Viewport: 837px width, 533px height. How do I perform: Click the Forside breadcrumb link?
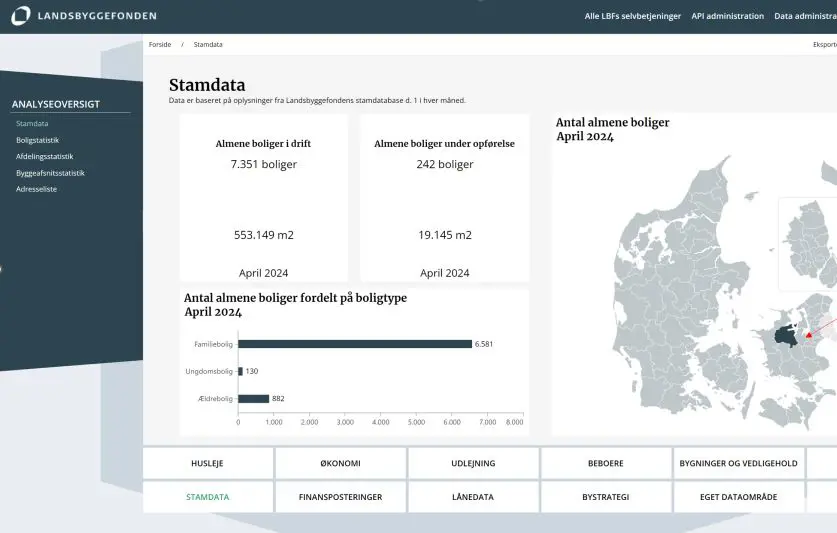(160, 45)
